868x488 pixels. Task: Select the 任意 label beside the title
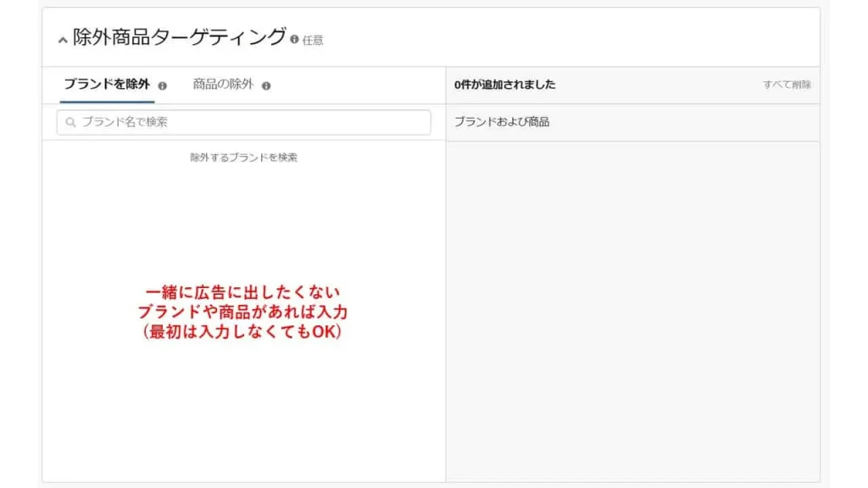[x=313, y=41]
